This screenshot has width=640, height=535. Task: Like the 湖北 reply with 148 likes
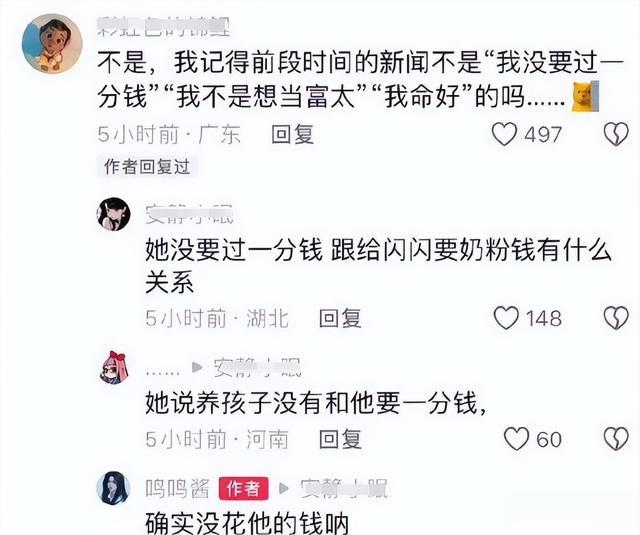[506, 318]
